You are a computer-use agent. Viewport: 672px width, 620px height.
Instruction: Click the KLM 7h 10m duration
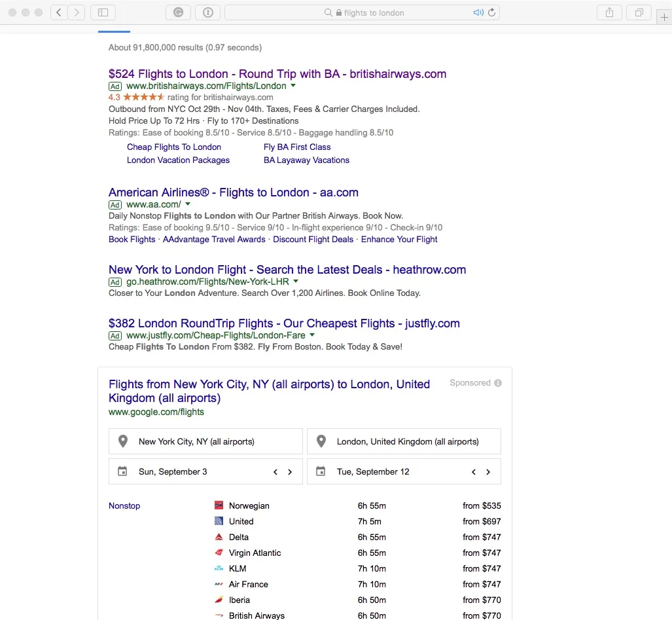(372, 568)
